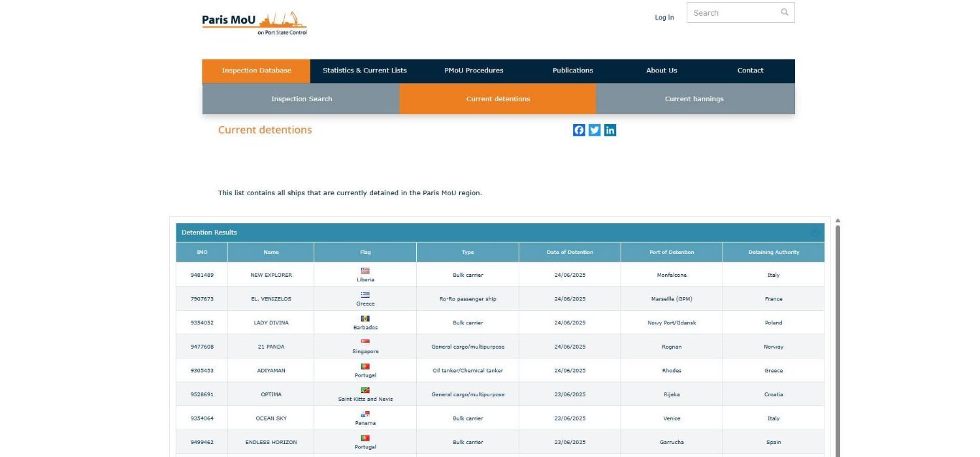The image size is (980, 457).
Task: Select the Current detentions tab
Action: pos(498,99)
